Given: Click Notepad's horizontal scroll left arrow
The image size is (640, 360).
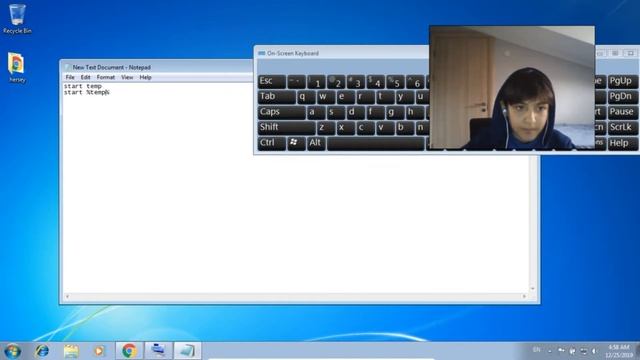Looking at the screenshot, I should pyautogui.click(x=67, y=296).
